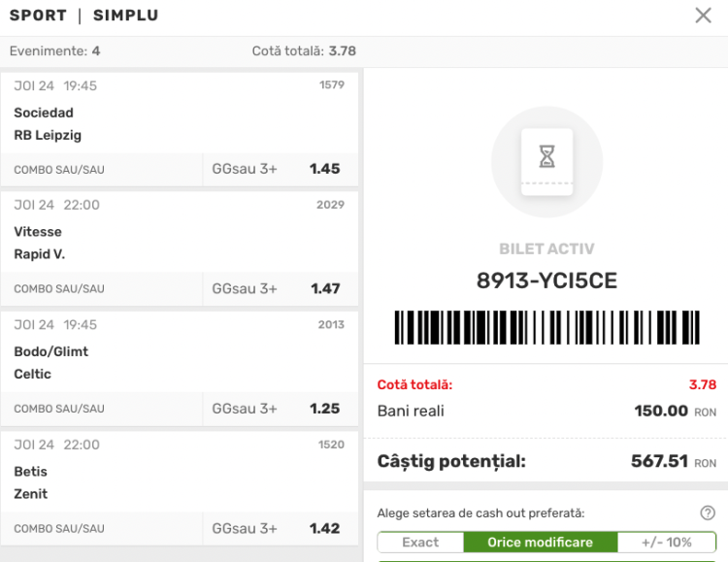Select the Exact cash out setting

point(420,542)
